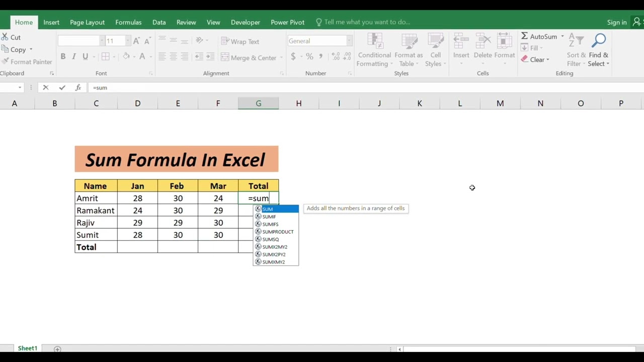Open the Data tab

[159, 22]
